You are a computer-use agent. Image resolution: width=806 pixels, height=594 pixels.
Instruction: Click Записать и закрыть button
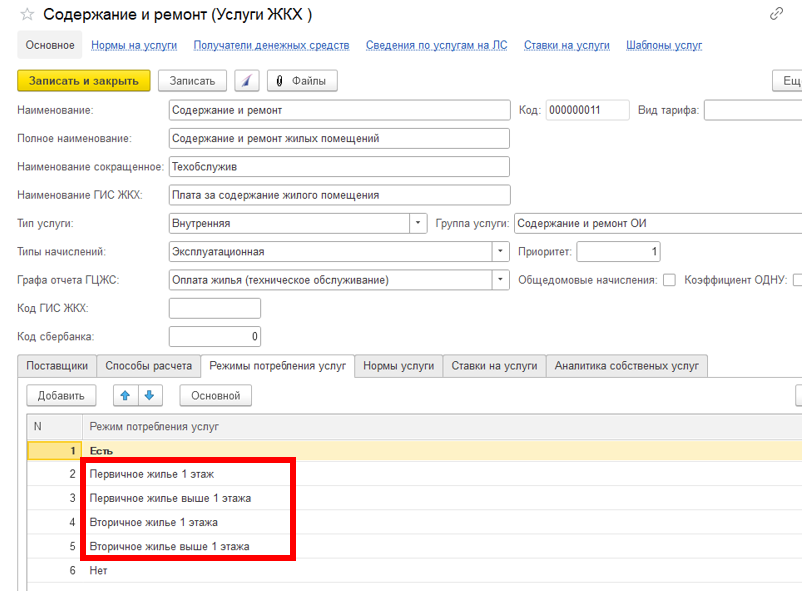(83, 81)
